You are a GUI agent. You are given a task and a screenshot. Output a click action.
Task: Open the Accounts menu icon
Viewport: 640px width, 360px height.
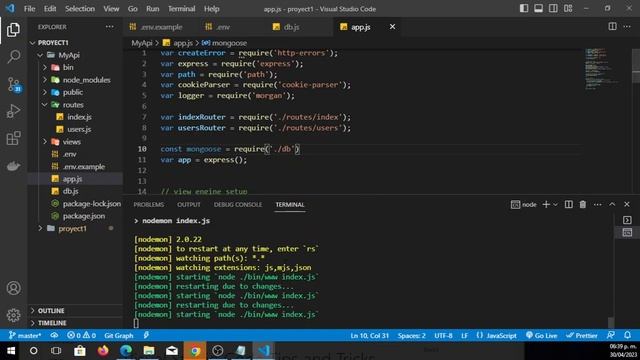coord(13,288)
